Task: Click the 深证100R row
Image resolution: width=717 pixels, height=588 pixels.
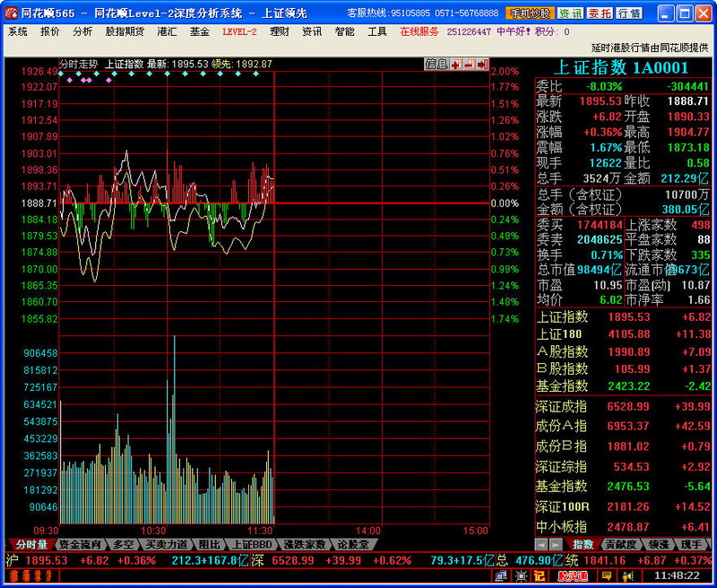Action: point(623,506)
